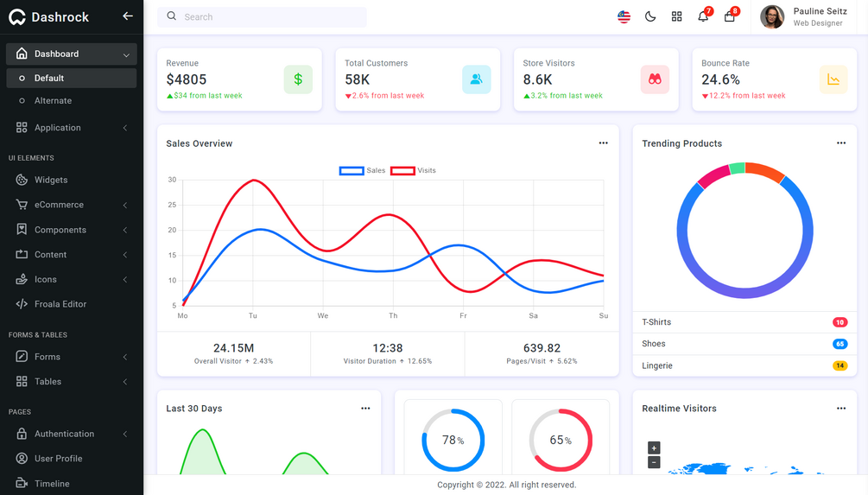Click the Application grid icon

(22, 127)
